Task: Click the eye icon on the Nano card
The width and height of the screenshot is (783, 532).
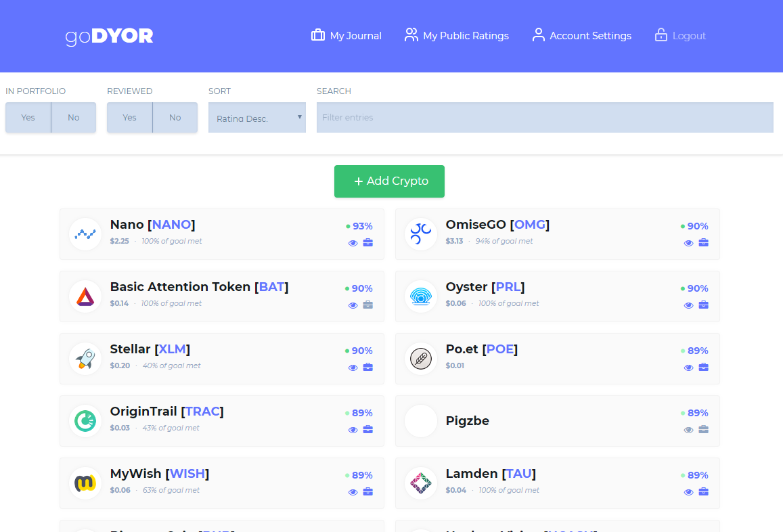Action: click(x=353, y=243)
